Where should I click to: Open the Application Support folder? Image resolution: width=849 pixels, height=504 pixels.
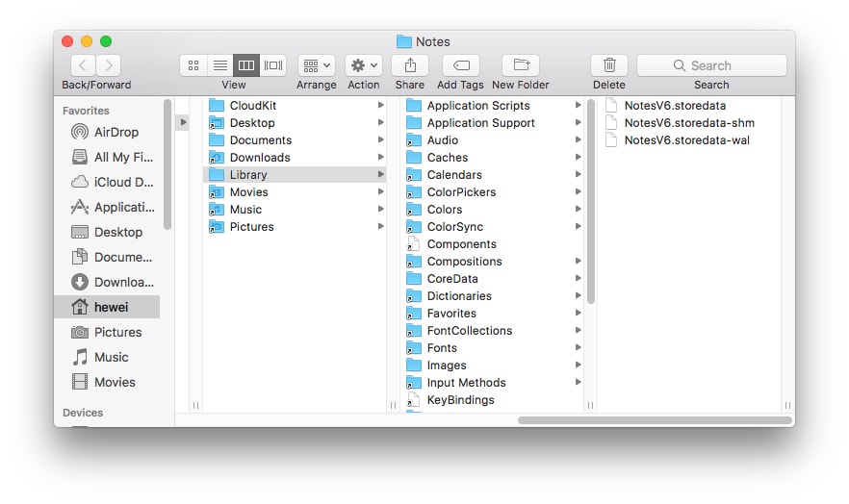[493, 123]
